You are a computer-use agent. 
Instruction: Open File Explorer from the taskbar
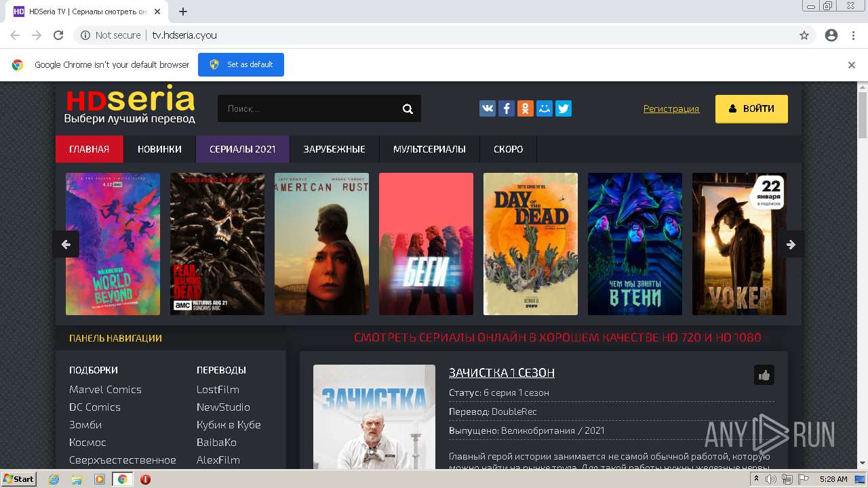(x=77, y=479)
